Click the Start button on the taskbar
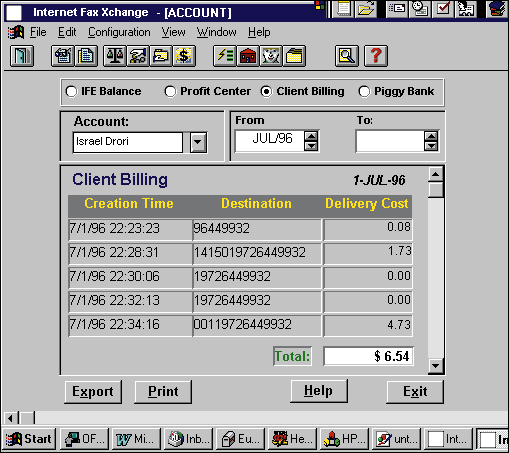 (x=29, y=439)
